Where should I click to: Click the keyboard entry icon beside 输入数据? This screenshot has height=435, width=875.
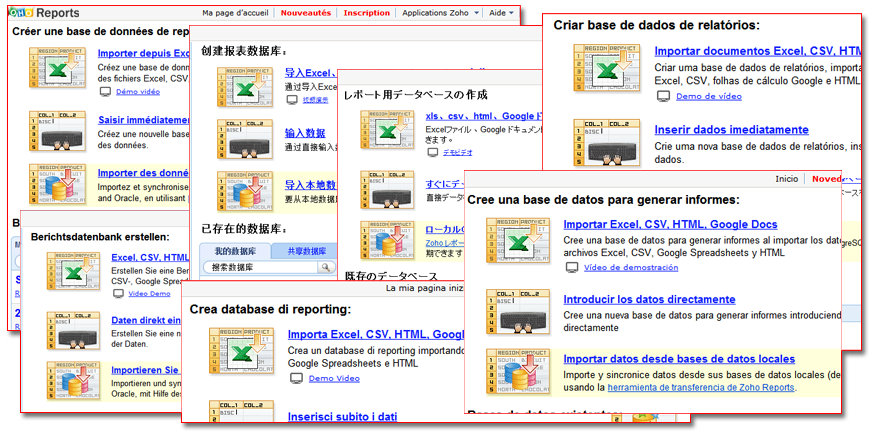pos(245,139)
